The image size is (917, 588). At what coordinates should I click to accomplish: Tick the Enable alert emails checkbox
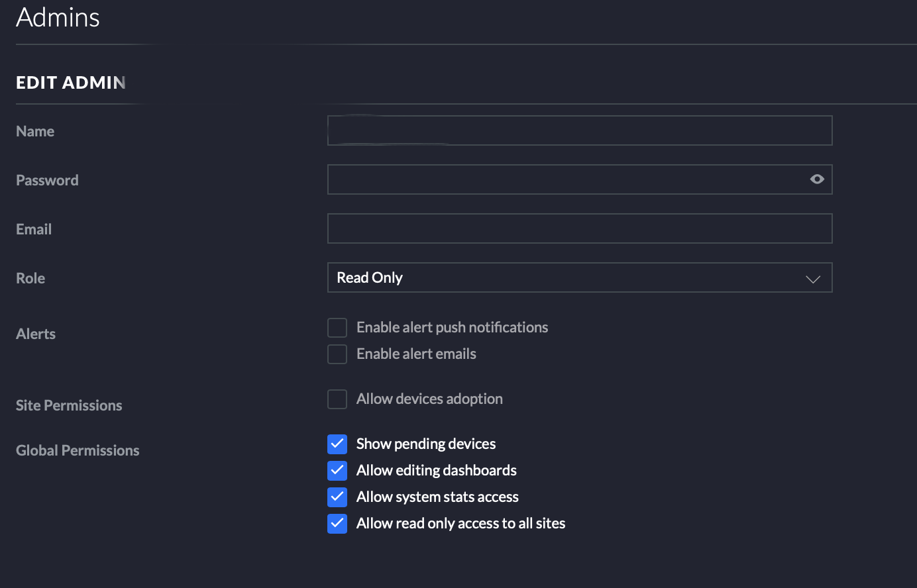(337, 354)
